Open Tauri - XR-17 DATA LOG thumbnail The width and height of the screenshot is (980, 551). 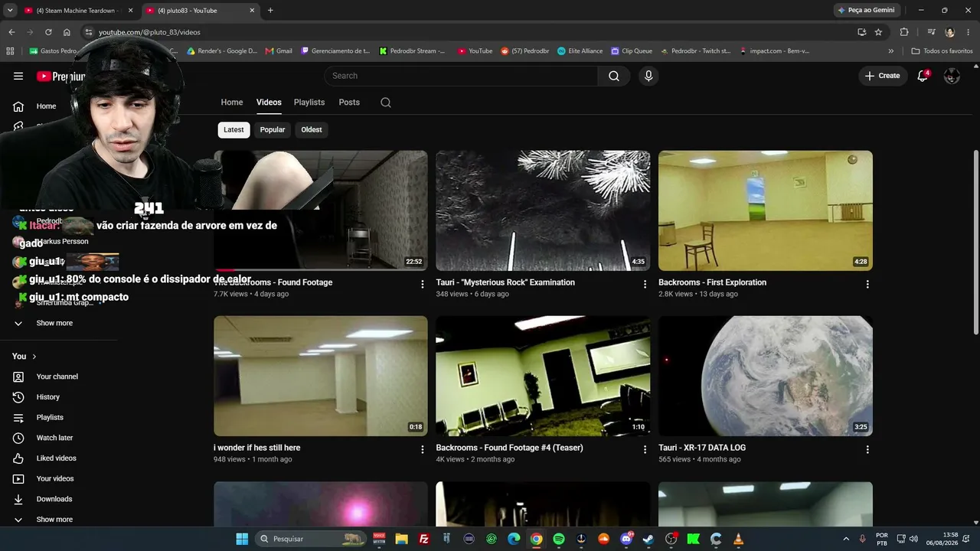point(766,376)
